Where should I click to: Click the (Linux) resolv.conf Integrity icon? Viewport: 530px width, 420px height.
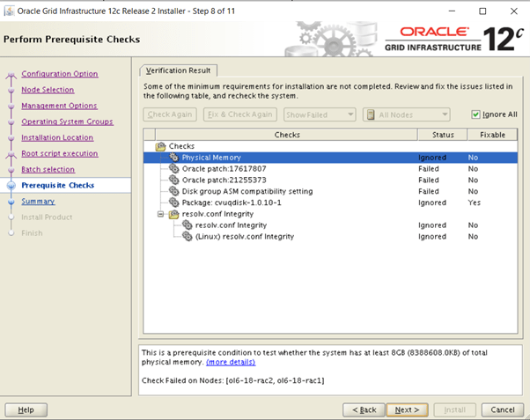tap(188, 237)
